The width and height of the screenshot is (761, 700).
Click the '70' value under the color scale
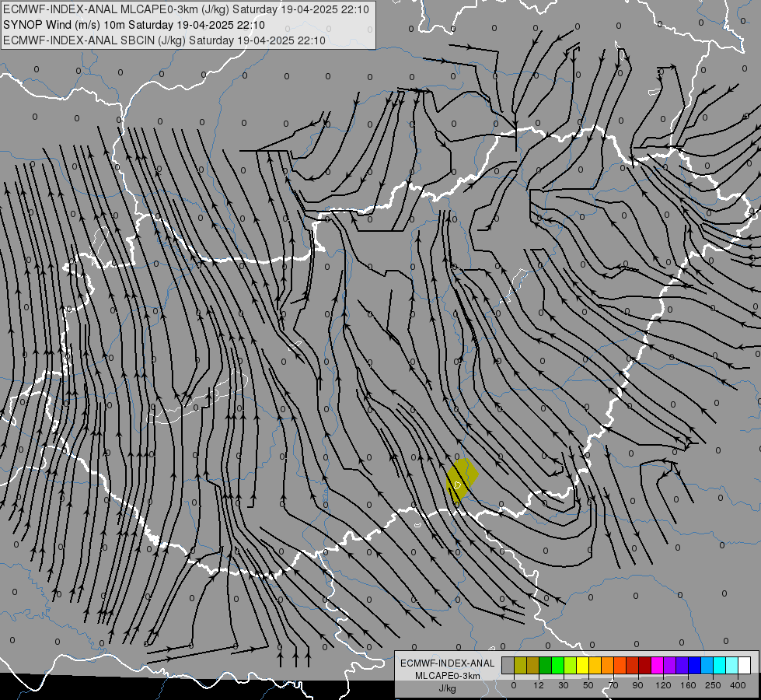(613, 685)
